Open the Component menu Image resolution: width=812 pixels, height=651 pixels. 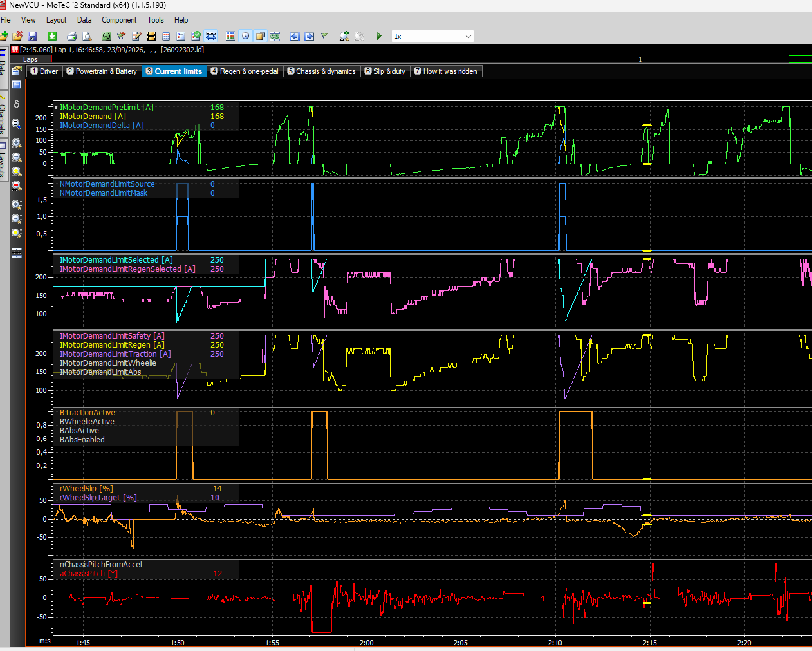coord(119,20)
